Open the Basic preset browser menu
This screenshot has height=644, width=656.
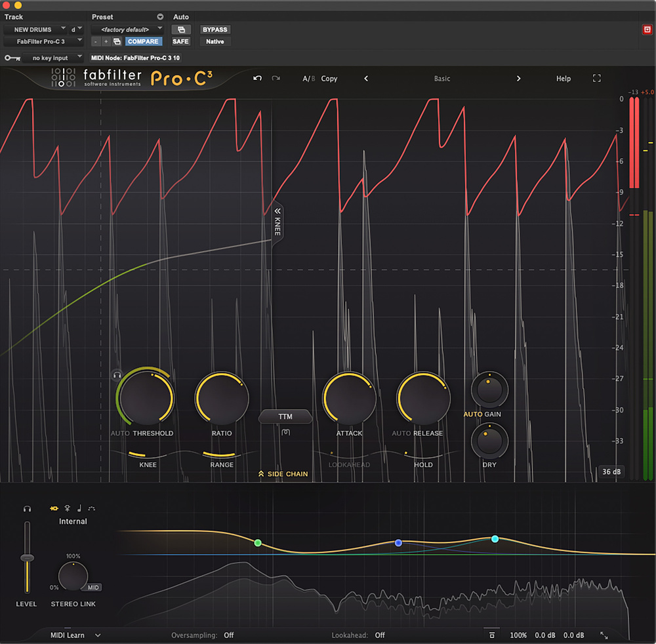[442, 79]
